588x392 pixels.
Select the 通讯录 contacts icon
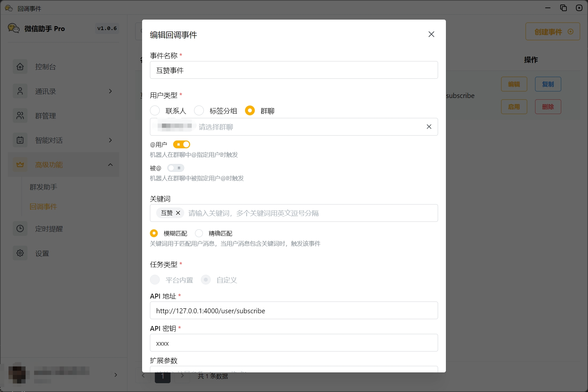20,91
